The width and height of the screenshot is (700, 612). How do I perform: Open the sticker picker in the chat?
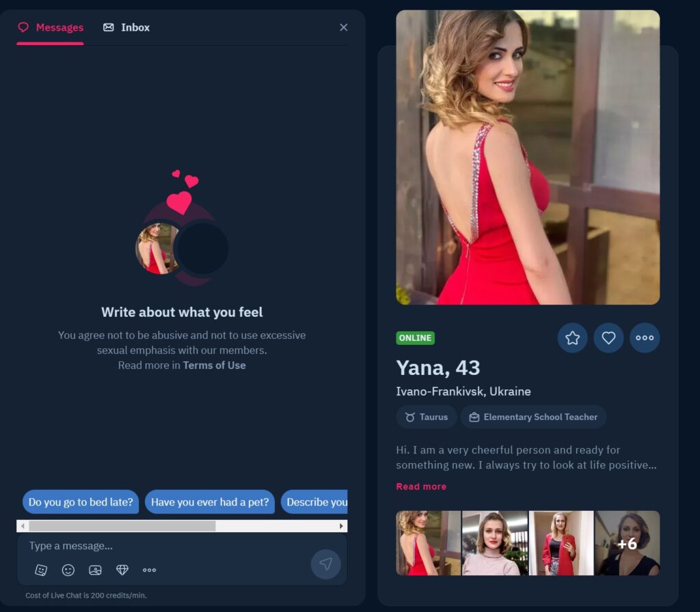(40, 570)
